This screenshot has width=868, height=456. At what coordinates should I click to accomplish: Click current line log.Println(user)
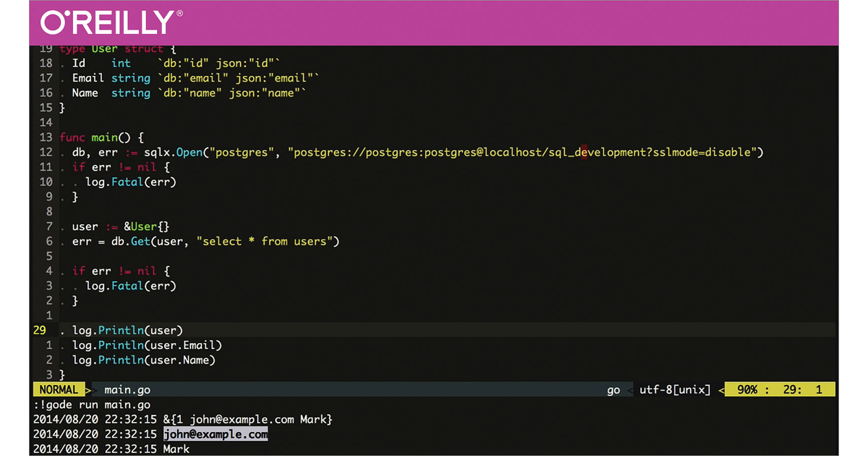(127, 331)
